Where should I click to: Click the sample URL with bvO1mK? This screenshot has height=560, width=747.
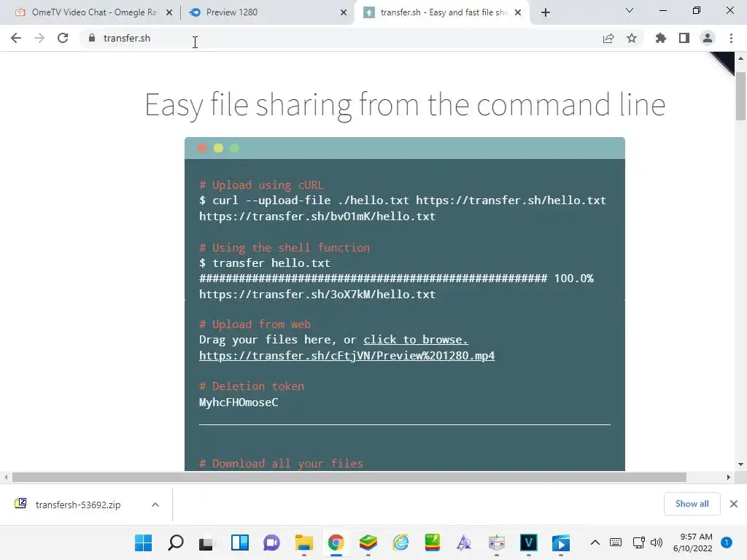[x=317, y=216]
